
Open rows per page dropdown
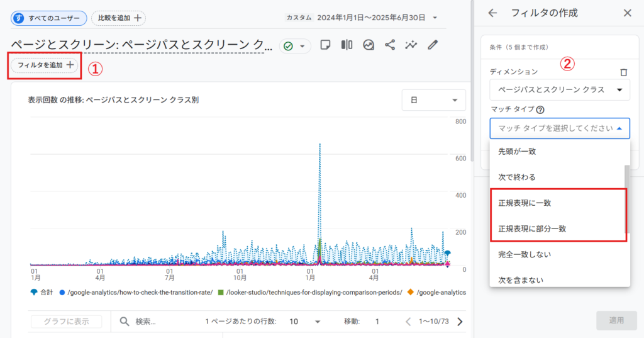[304, 322]
